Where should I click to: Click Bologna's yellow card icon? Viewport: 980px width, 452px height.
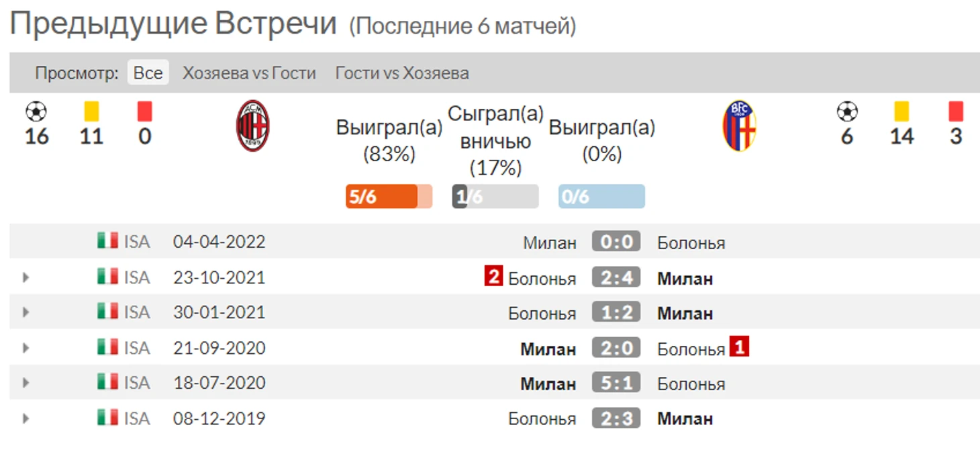(901, 111)
